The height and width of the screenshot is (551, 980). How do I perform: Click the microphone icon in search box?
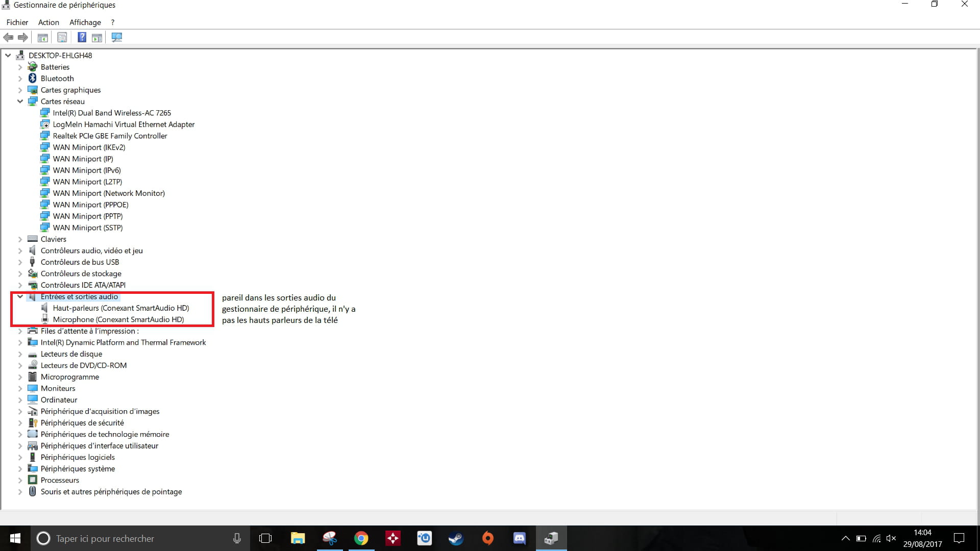[237, 538]
